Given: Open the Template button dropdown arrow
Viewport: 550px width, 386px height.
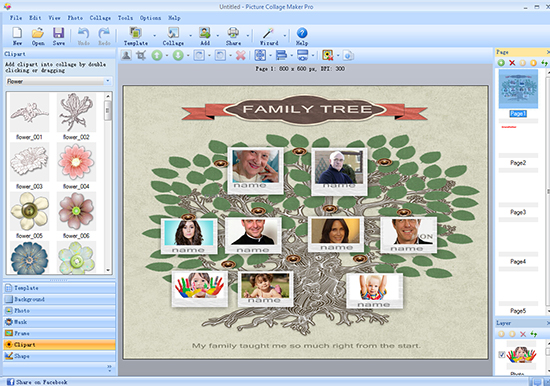Looking at the screenshot, I should 154,35.
